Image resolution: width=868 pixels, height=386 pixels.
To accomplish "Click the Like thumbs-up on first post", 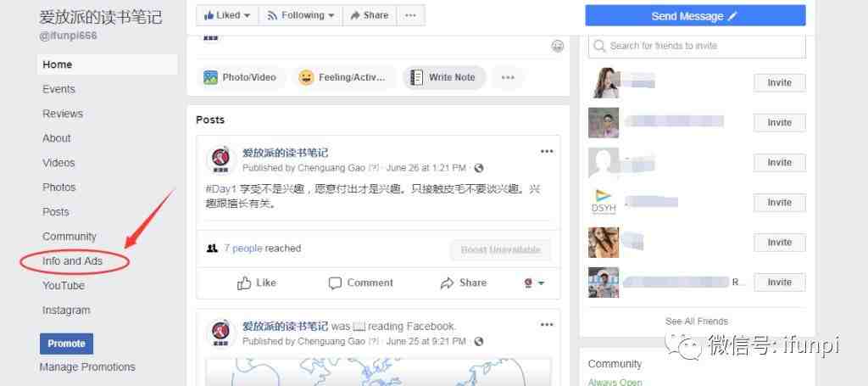I will click(244, 283).
